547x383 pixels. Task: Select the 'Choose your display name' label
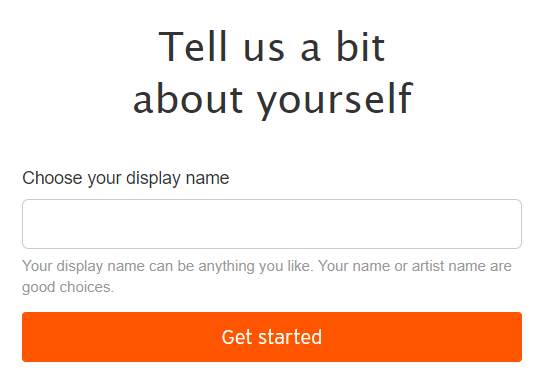126,178
